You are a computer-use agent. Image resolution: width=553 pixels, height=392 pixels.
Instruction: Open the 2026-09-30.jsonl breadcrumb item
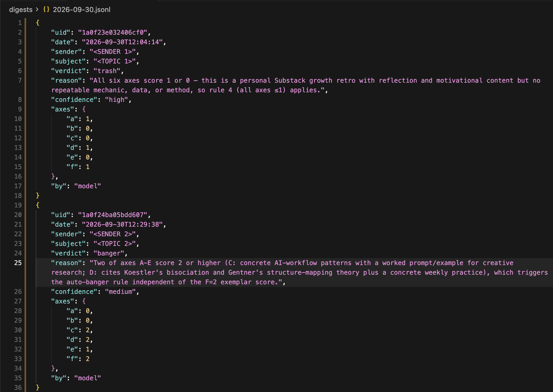(x=82, y=10)
